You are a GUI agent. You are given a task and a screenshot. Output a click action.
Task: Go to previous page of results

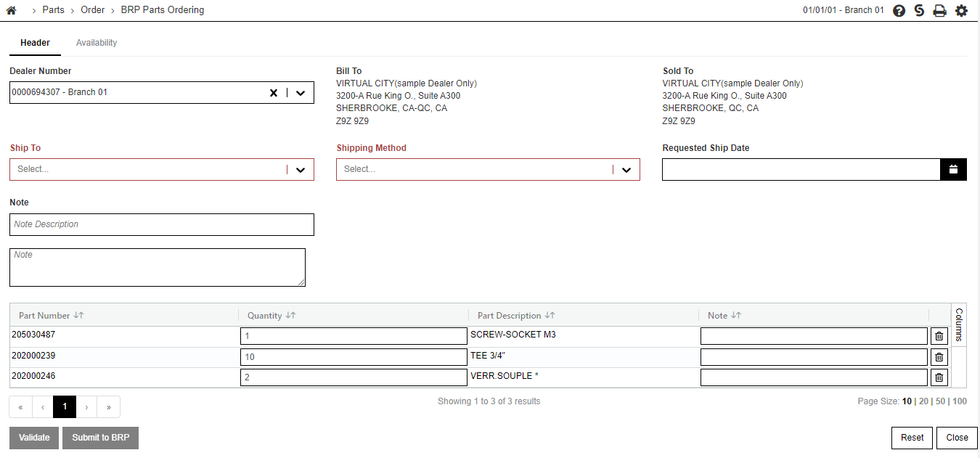pos(42,407)
